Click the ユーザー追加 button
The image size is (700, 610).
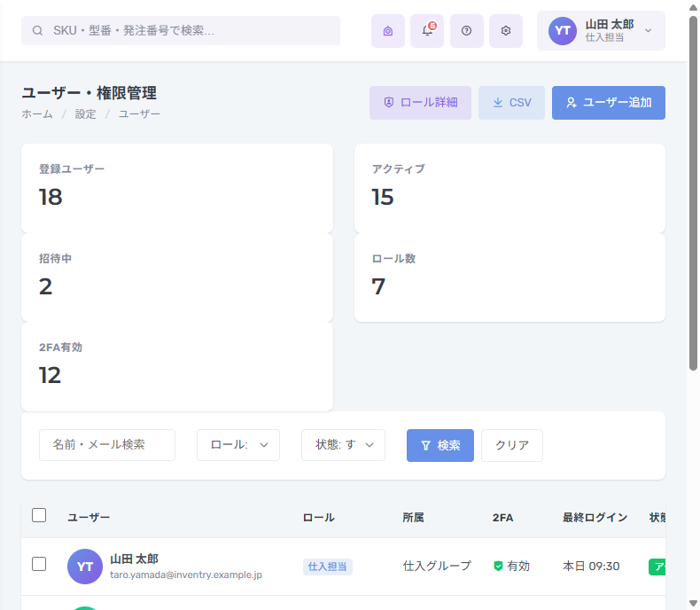tap(609, 103)
